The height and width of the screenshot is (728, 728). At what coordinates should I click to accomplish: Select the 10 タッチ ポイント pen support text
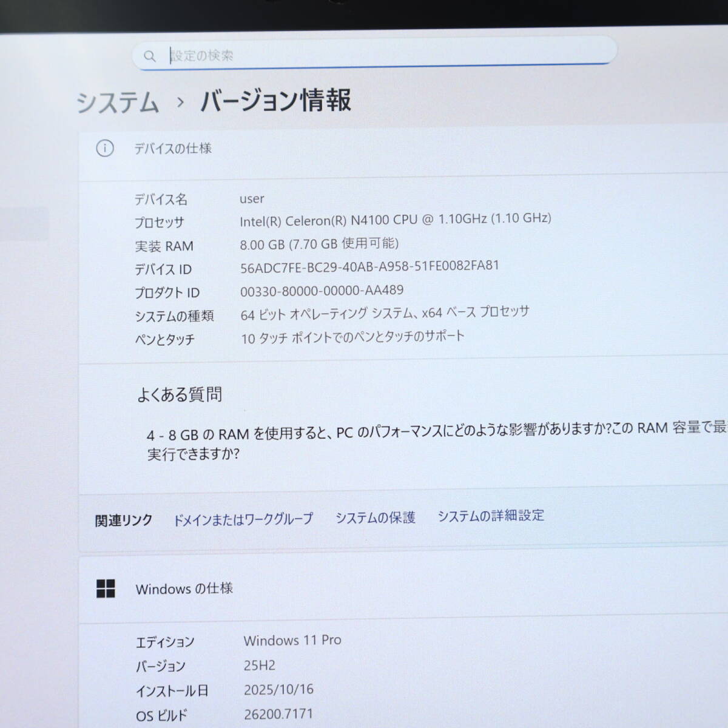352,337
